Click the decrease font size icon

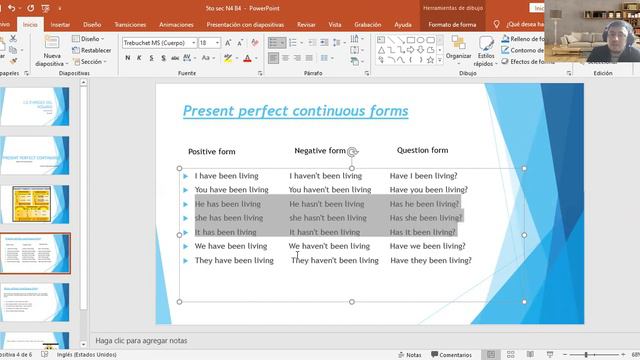point(240,42)
